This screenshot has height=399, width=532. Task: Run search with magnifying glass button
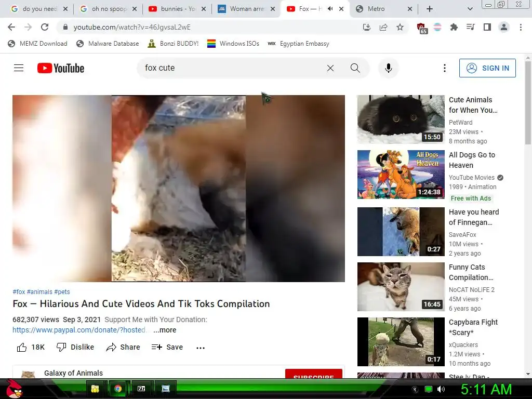[355, 68]
